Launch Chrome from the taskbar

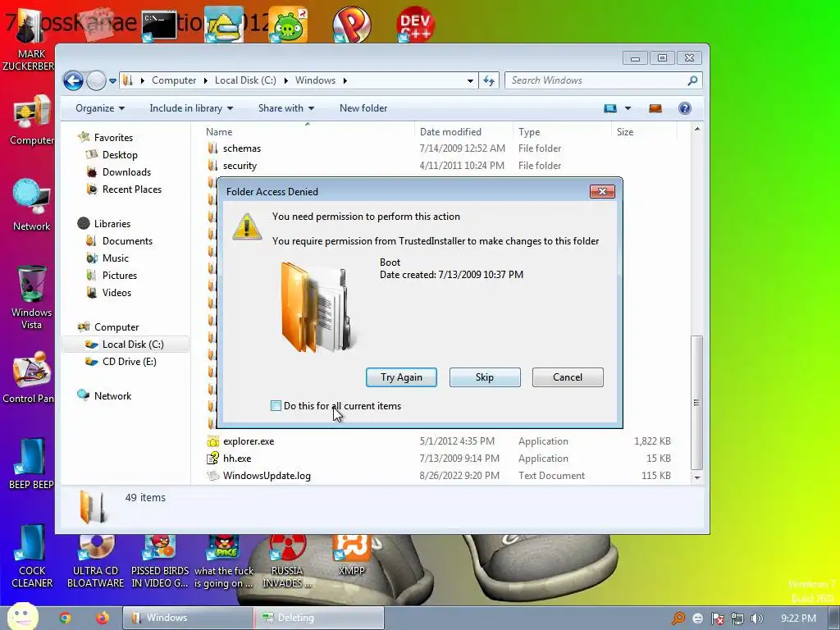pyautogui.click(x=65, y=618)
